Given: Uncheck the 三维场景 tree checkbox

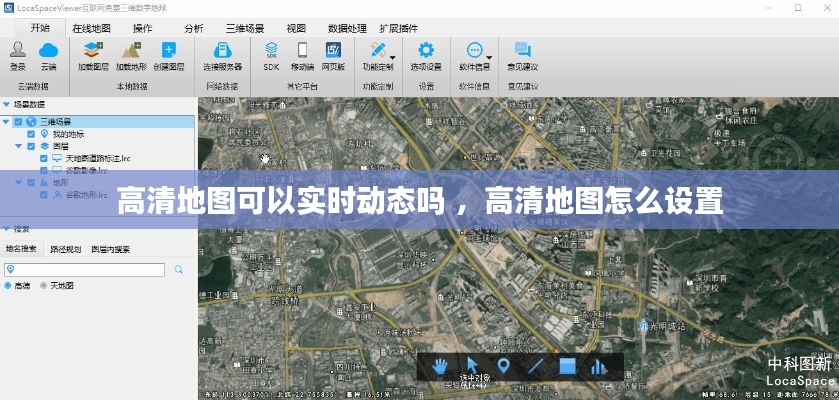Looking at the screenshot, I should pos(19,122).
